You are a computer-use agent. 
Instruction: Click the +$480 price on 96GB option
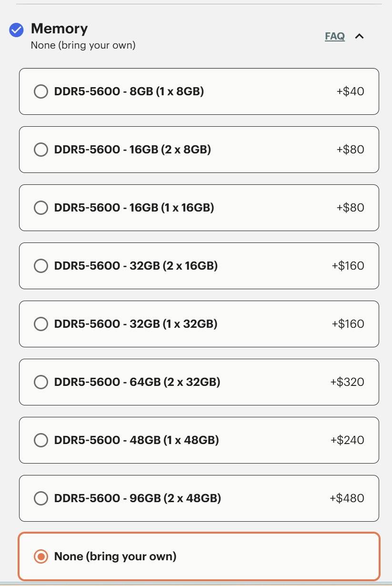coord(347,498)
